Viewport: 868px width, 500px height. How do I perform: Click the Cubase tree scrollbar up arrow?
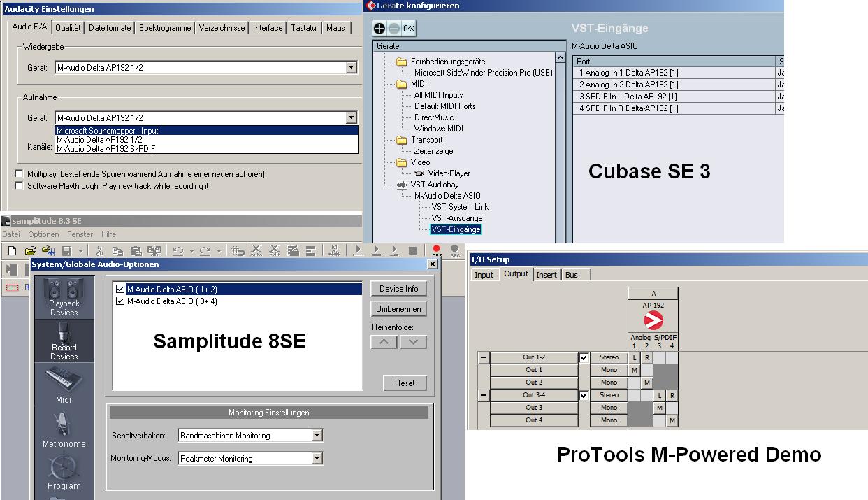pos(560,57)
